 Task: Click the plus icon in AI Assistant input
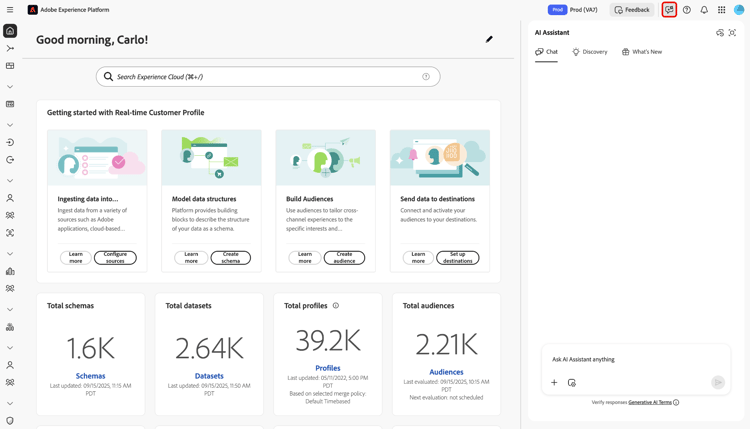point(554,382)
